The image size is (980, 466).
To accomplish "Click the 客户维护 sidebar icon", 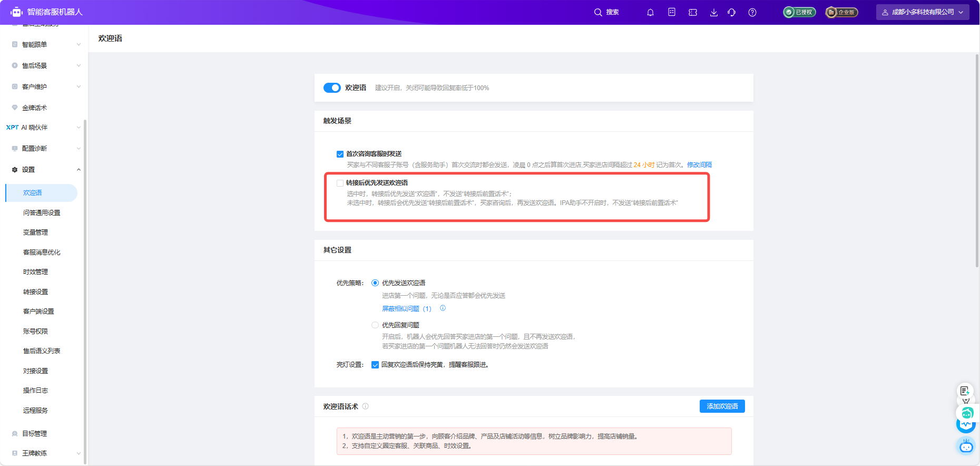I will 15,86.
